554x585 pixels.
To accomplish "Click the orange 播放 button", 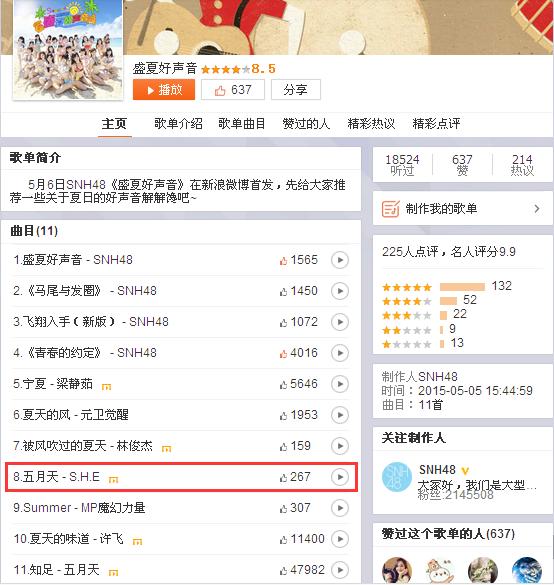I will coord(164,90).
